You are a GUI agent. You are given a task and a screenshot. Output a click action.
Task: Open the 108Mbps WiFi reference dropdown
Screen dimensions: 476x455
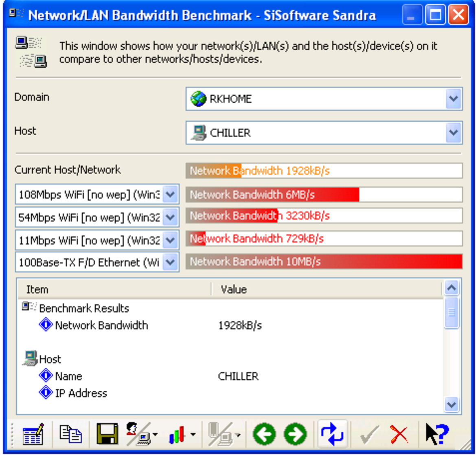[x=170, y=194]
